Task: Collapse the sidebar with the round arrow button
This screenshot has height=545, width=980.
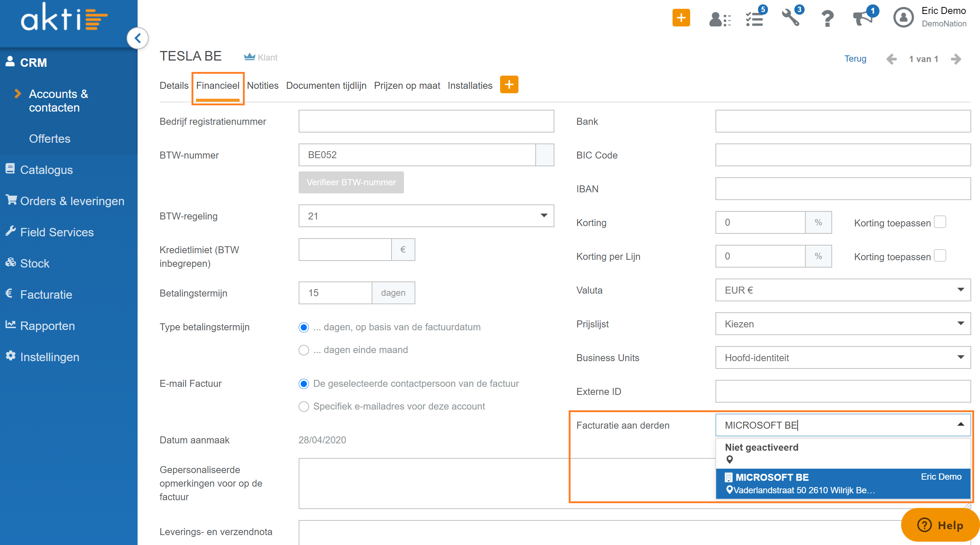Action: point(137,38)
